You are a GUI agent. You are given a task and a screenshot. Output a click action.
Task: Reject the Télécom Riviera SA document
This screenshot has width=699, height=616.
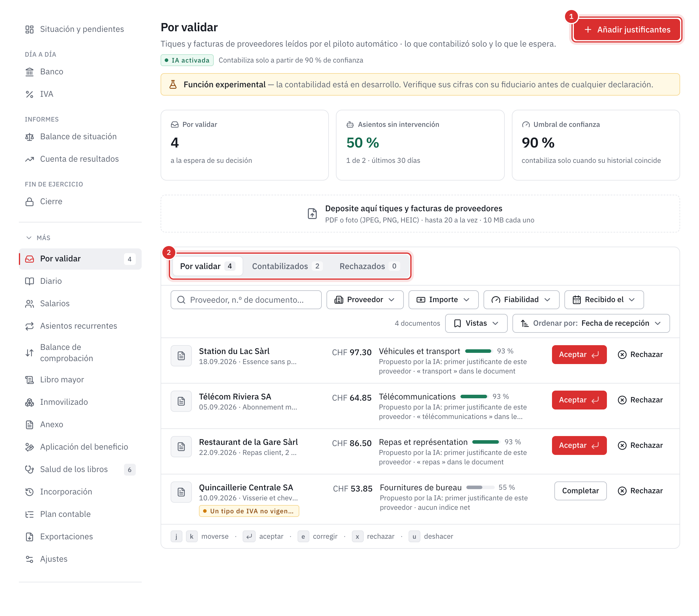640,400
